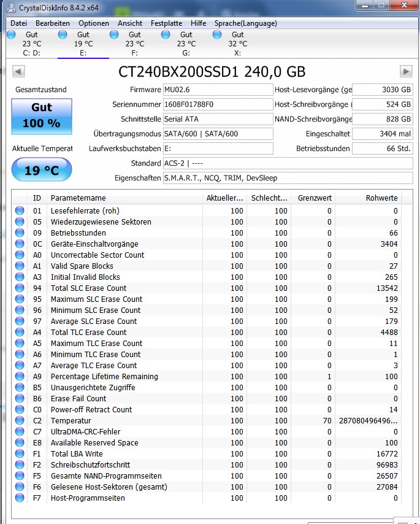
Task: Click status icon for Minimum SLC Erase Count
Action: [x=20, y=310]
